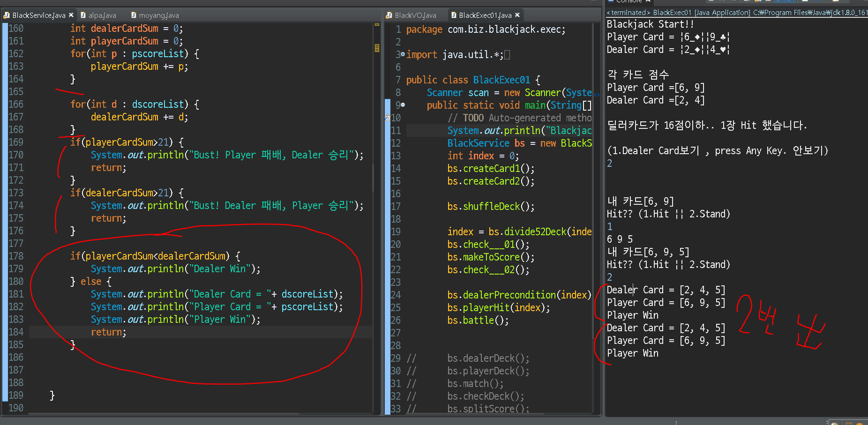
Task: Click console prompt '(1.Dealer Card보기' line
Action: 717,150
